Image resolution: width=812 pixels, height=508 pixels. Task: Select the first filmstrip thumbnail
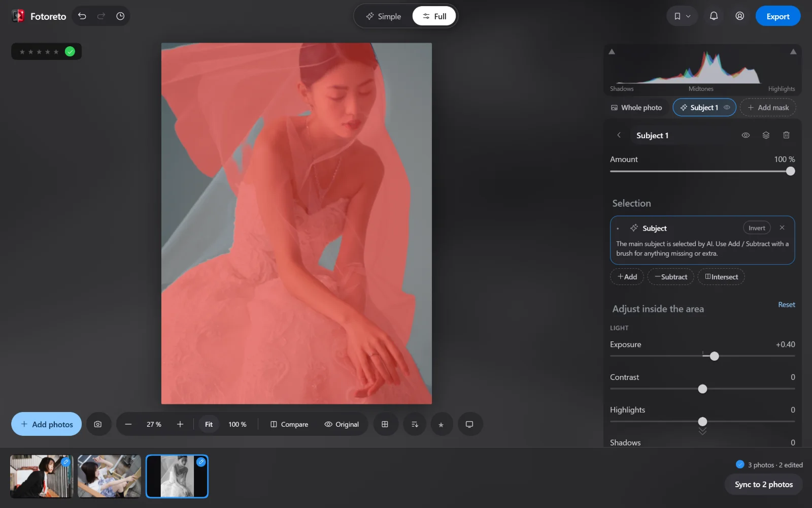coord(42,476)
